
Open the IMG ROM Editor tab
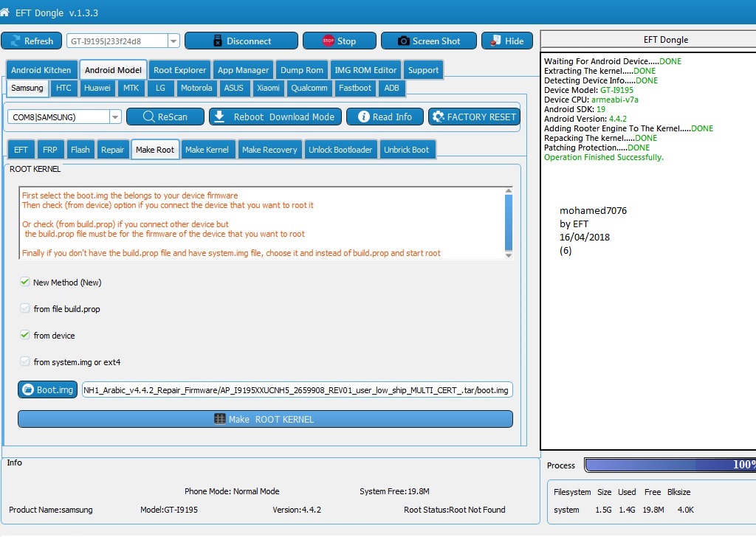(x=365, y=70)
